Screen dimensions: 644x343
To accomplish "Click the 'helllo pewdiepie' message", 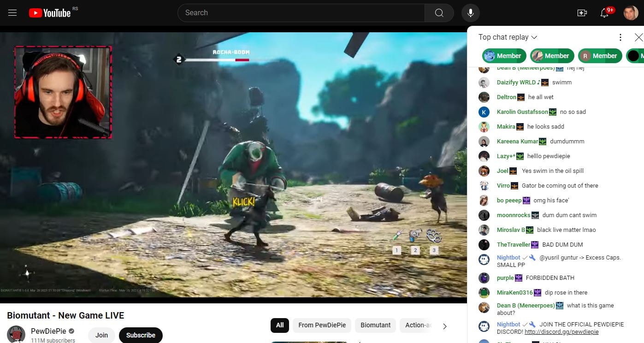I will click(x=549, y=156).
